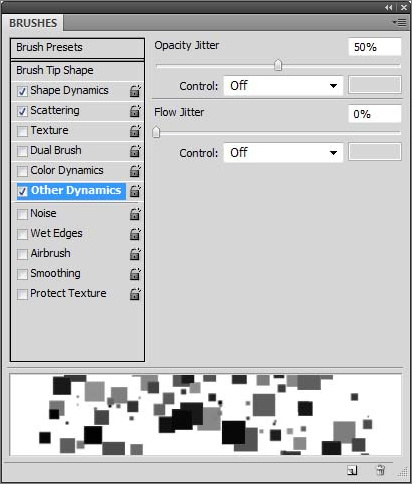Click the lock icon next to Shape Dynamics
The image size is (412, 484).
pos(135,91)
